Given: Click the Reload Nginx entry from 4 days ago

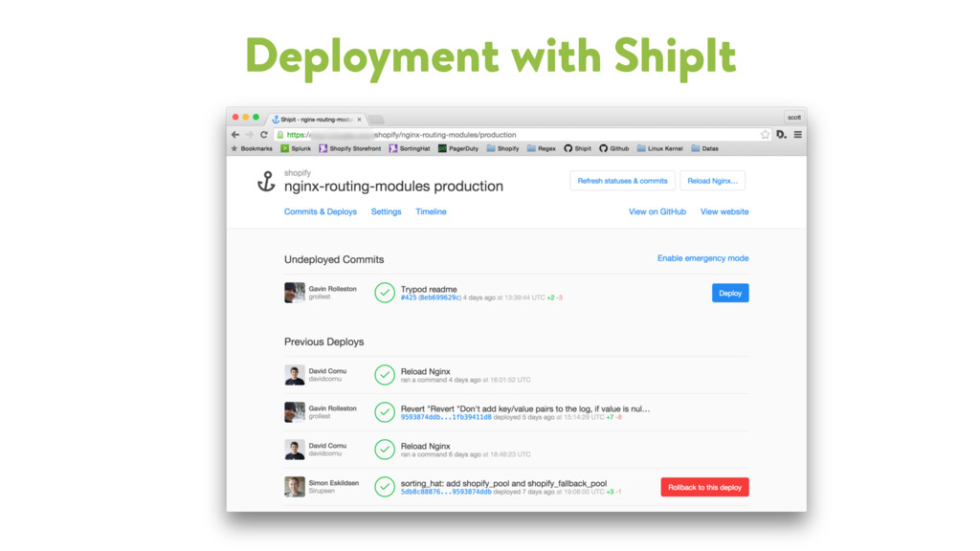Looking at the screenshot, I should (425, 372).
